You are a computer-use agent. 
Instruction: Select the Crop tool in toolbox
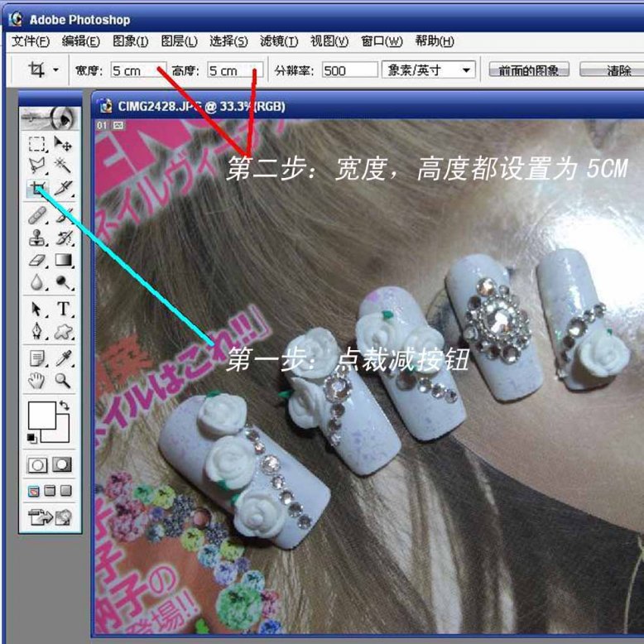click(x=37, y=190)
